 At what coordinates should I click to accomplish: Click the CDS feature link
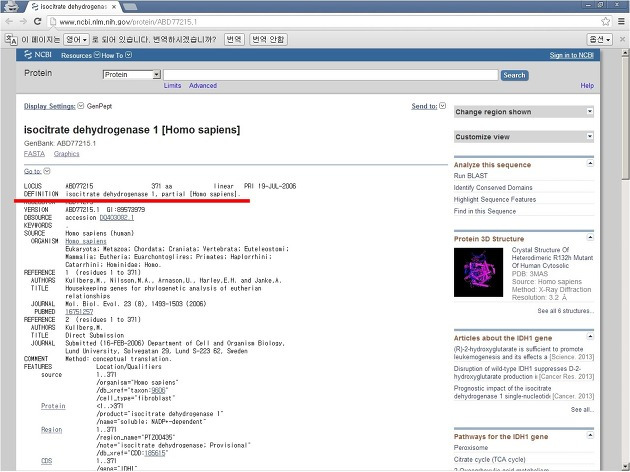pos(47,461)
